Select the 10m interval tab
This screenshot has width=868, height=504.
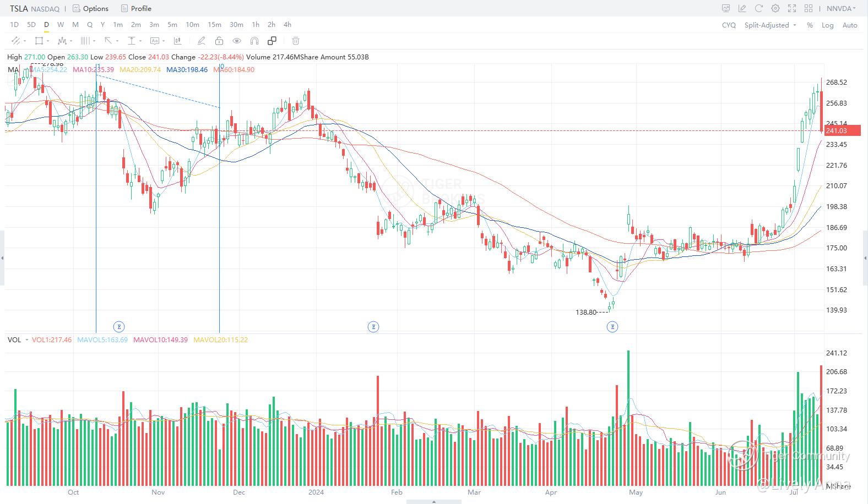(192, 24)
